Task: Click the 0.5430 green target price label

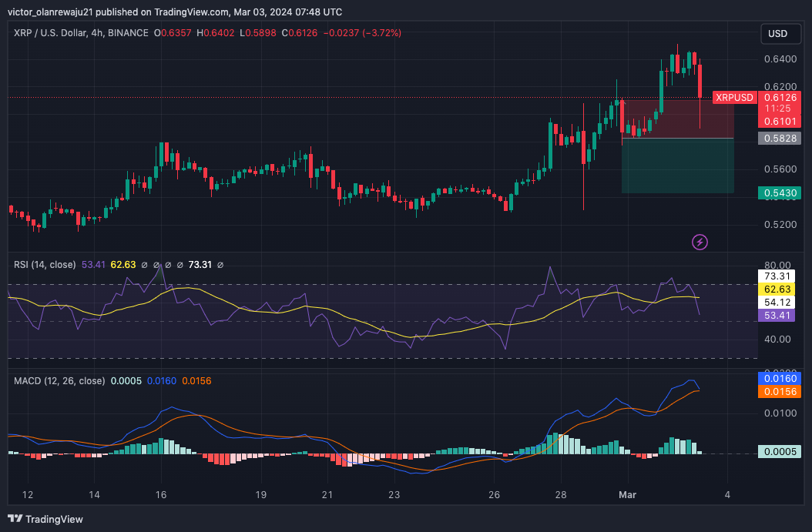Action: point(780,193)
